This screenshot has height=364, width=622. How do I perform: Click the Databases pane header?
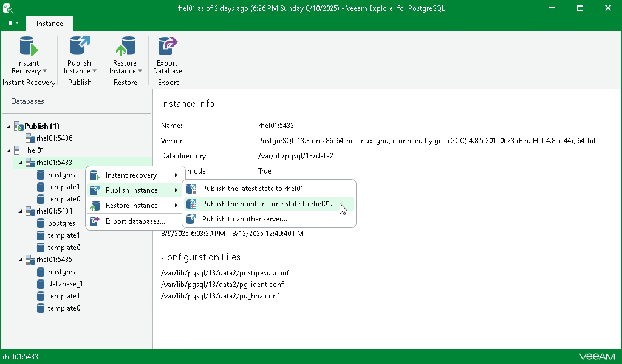27,101
